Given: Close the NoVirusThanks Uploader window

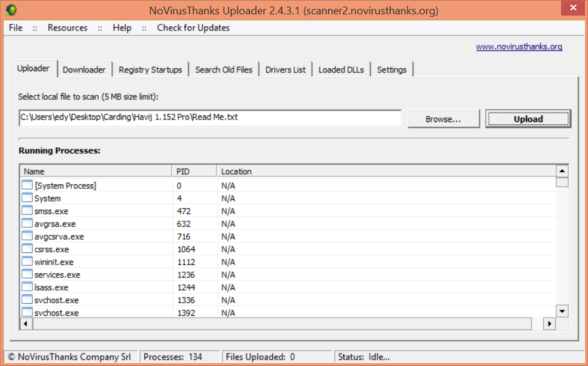Looking at the screenshot, I should [573, 8].
